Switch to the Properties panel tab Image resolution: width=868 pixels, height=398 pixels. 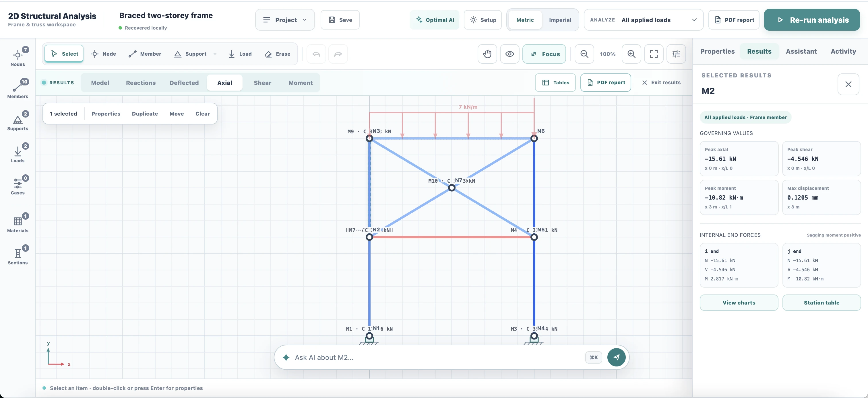(x=717, y=52)
